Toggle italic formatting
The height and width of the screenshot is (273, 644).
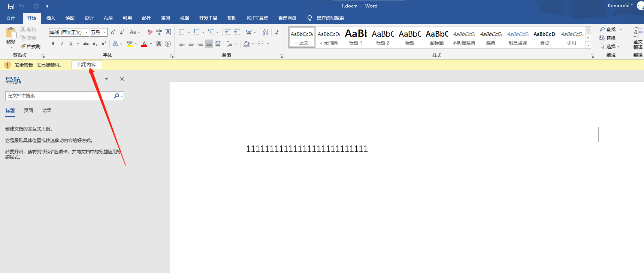(x=62, y=44)
